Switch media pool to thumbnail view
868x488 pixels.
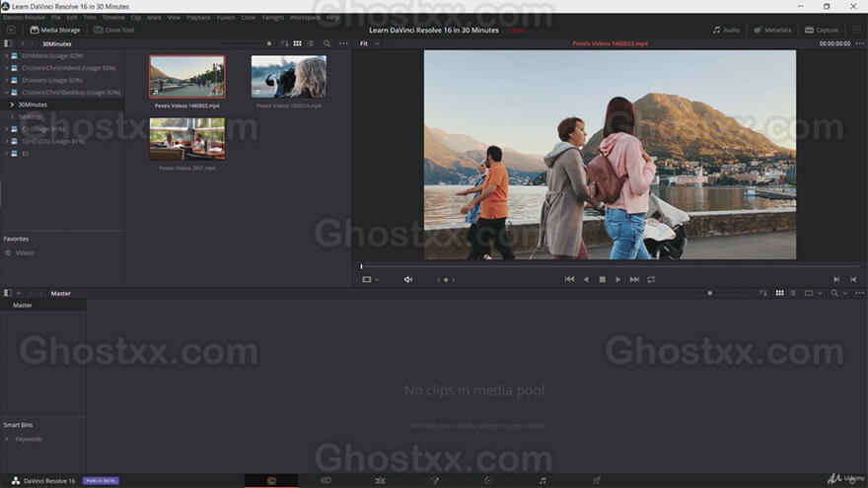coord(779,293)
